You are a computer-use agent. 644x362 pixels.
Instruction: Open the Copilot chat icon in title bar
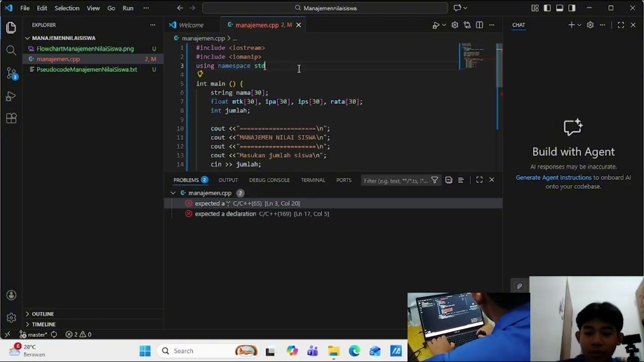[457, 8]
